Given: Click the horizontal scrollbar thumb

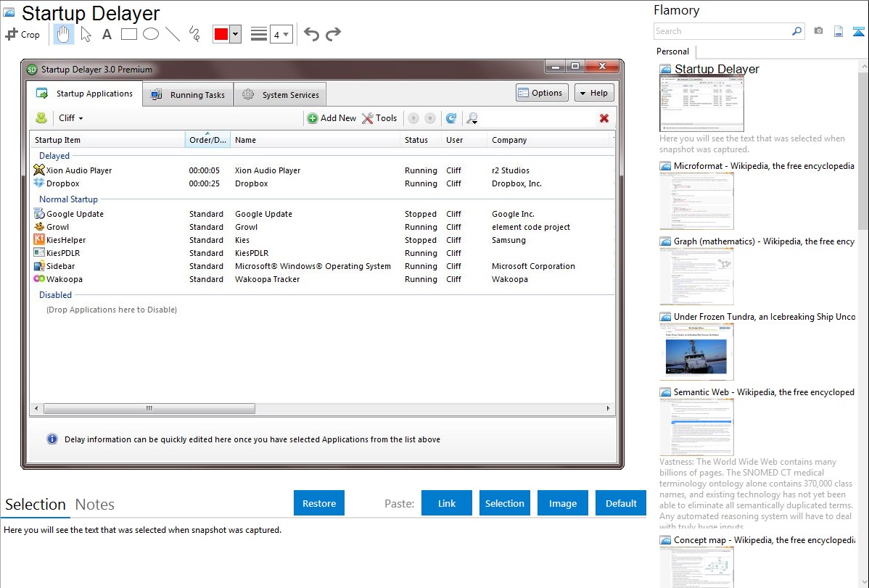Looking at the screenshot, I should (149, 408).
